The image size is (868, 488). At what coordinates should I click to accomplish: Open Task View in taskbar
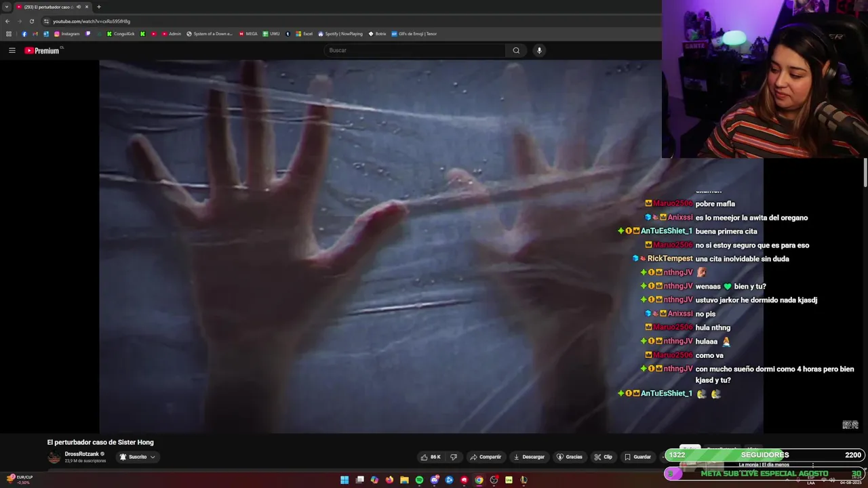point(359,480)
